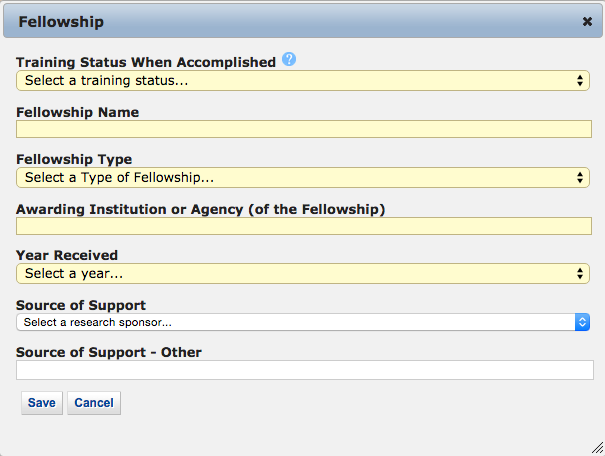Focus the Awarding Institution or Agency field
This screenshot has width=605, height=456.
303,226
